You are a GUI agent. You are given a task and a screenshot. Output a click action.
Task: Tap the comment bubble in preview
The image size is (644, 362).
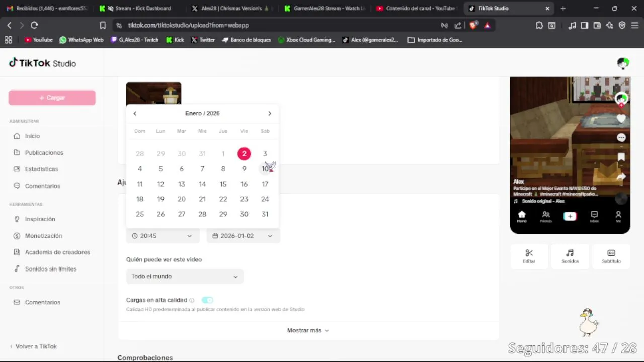click(621, 138)
